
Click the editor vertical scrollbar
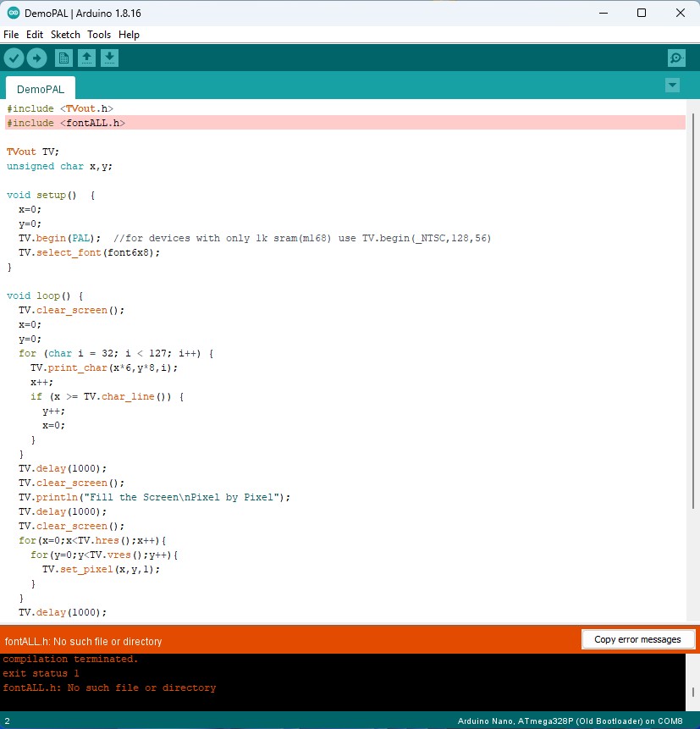(692, 339)
